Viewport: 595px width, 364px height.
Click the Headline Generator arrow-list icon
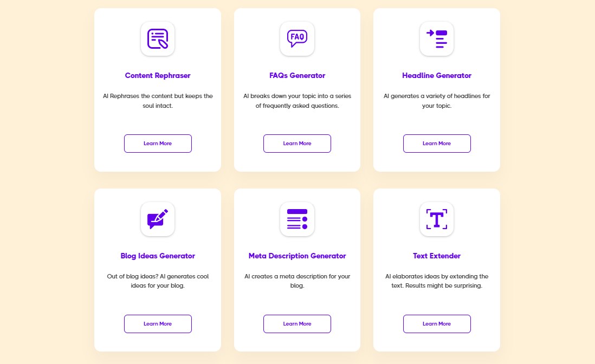437,38
